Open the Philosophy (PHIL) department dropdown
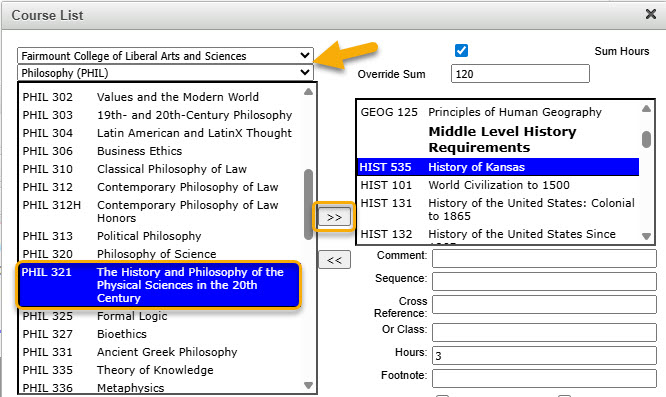Image resolution: width=666 pixels, height=397 pixels. tap(165, 73)
